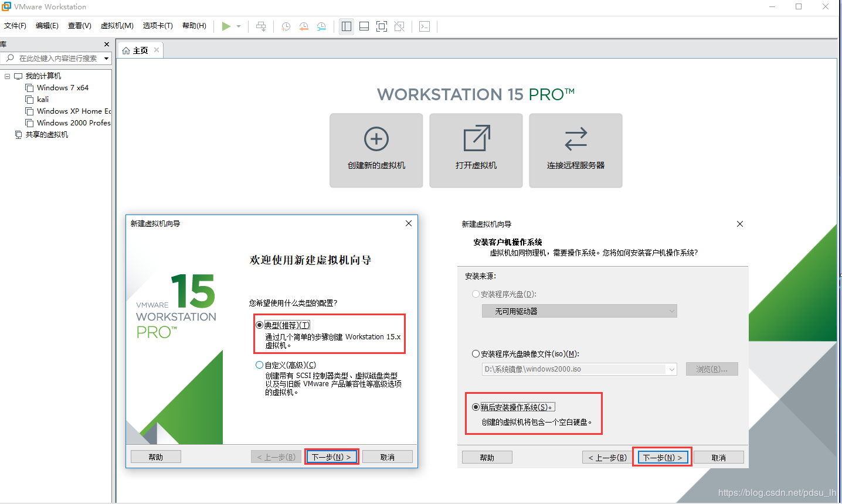The width and height of the screenshot is (842, 504).
Task: Click 帮助 in the guest OS install dialog
Action: [487, 458]
